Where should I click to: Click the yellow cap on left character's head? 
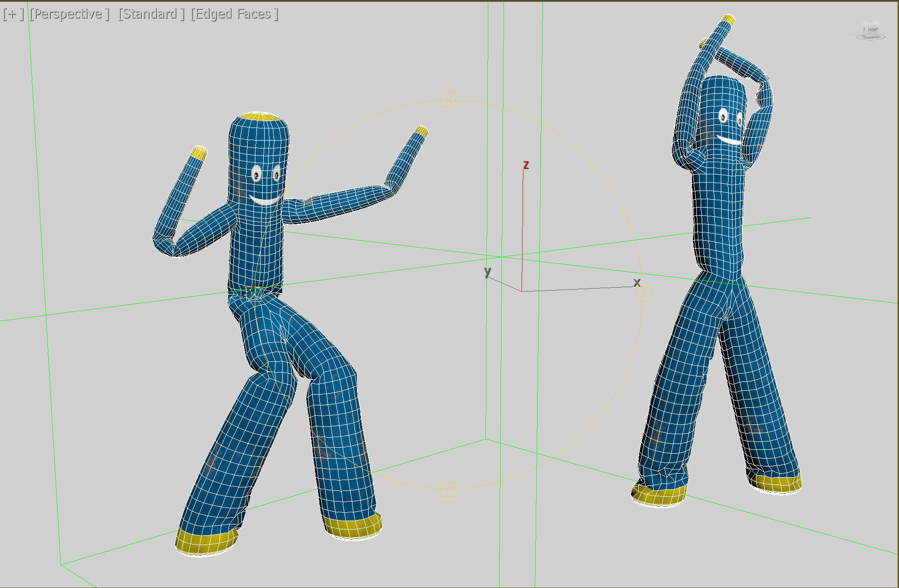[261, 116]
